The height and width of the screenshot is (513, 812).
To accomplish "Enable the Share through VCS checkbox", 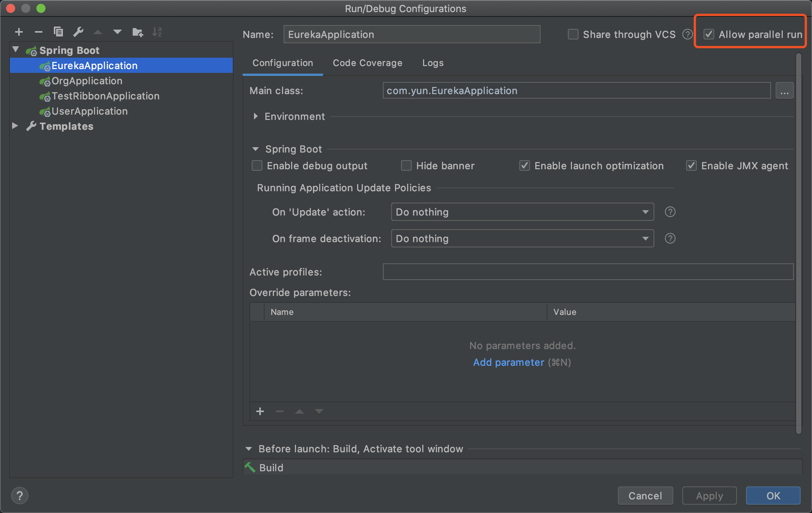I will pos(573,35).
